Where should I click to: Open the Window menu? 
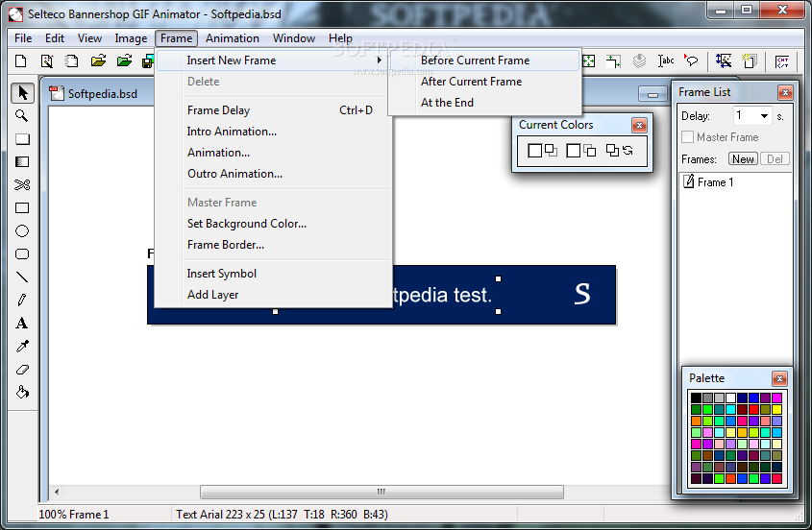tap(294, 38)
